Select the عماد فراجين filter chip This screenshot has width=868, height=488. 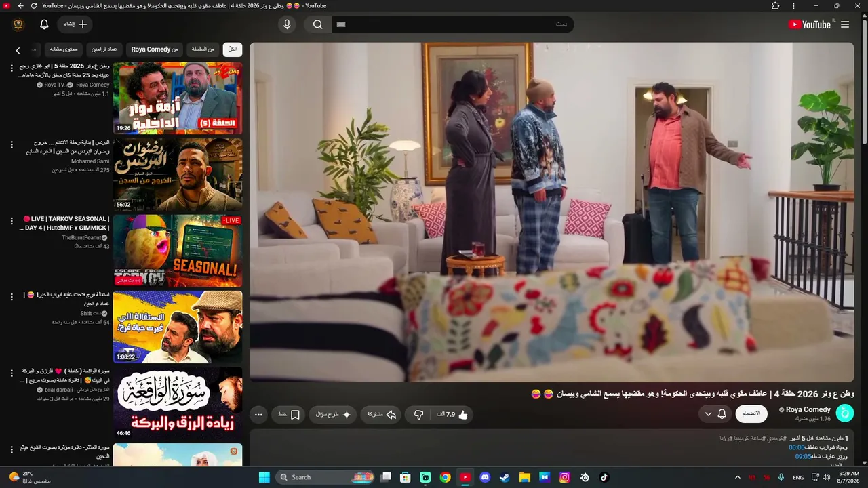click(104, 49)
